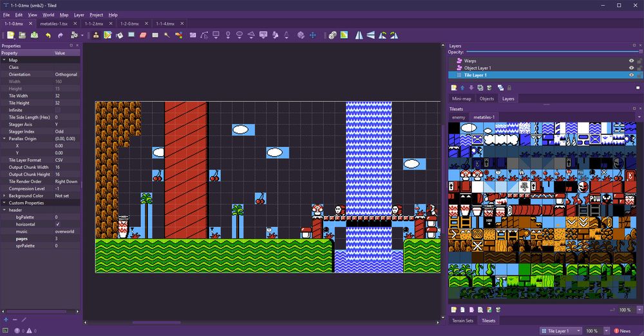Select the Magic Wand tool
The height and width of the screenshot is (336, 644).
[x=167, y=35]
